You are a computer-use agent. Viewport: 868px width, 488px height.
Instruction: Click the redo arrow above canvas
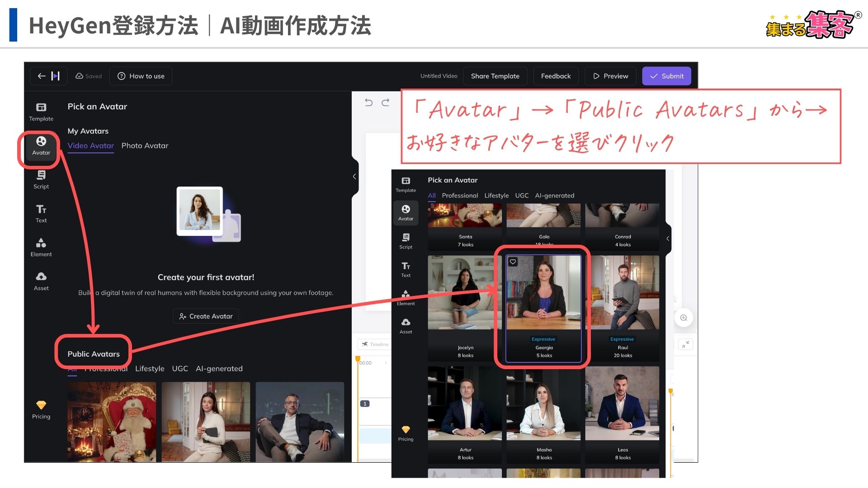(385, 103)
